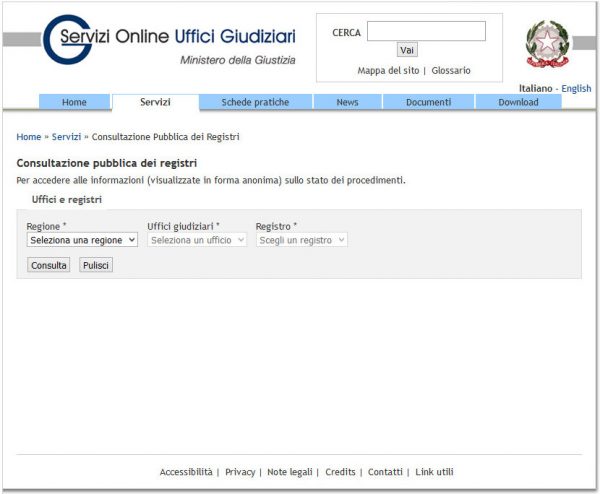
Task: Focus the CERCA search field
Action: tap(426, 32)
